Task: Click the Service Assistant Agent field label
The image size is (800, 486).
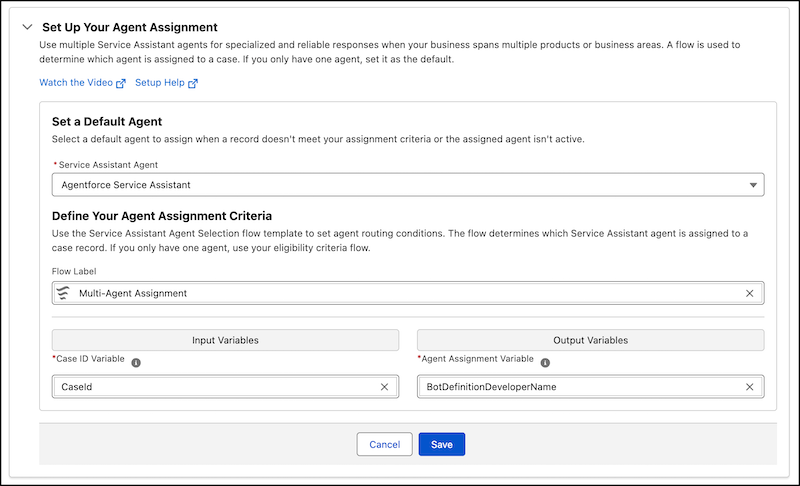Action: click(x=108, y=165)
